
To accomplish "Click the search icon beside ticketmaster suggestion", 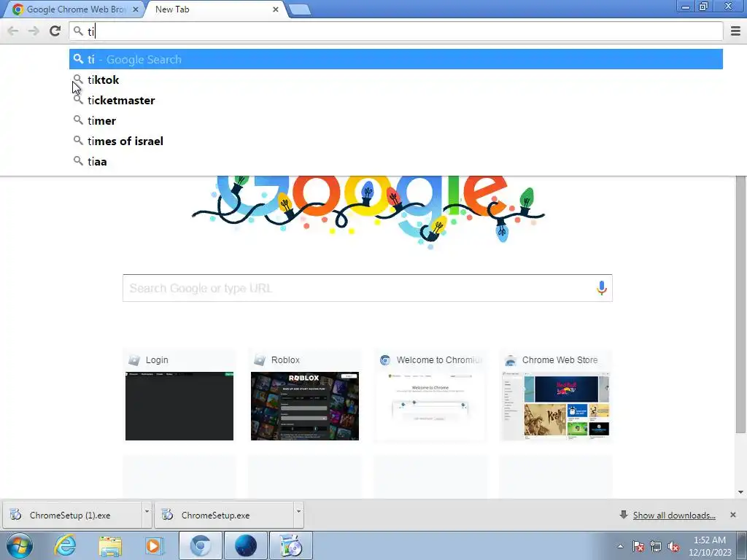I will (78, 99).
